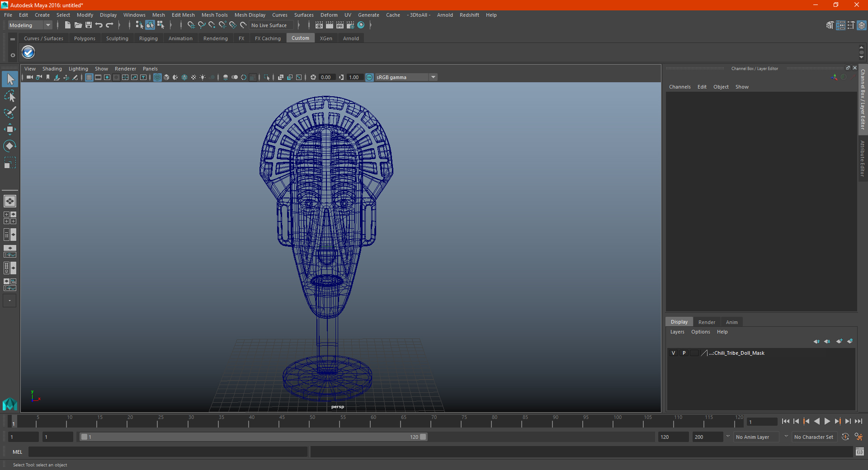
Task: Open the Modeling menu set dropdown
Action: click(x=30, y=25)
